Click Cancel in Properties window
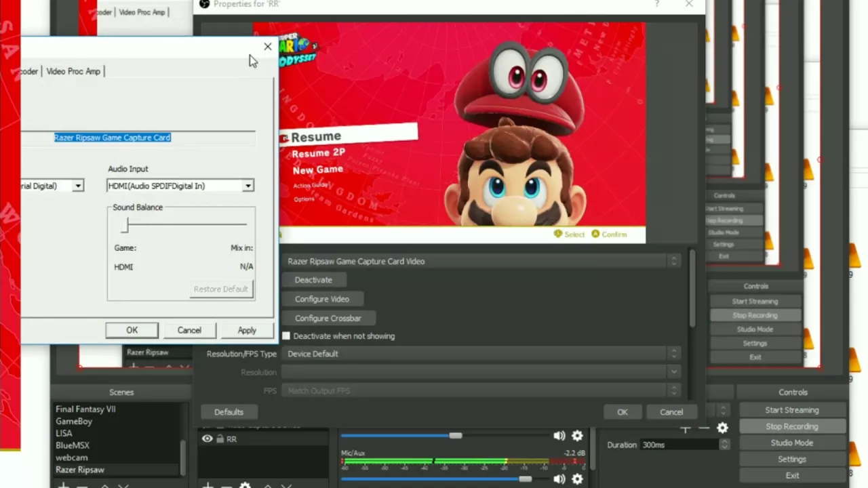The image size is (868, 488). point(671,412)
